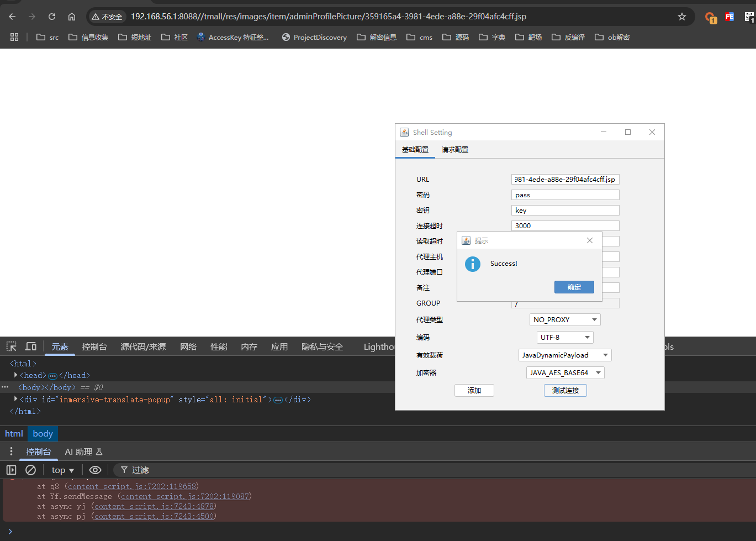Expand the head element in DOM tree
The width and height of the screenshot is (756, 541).
point(15,375)
